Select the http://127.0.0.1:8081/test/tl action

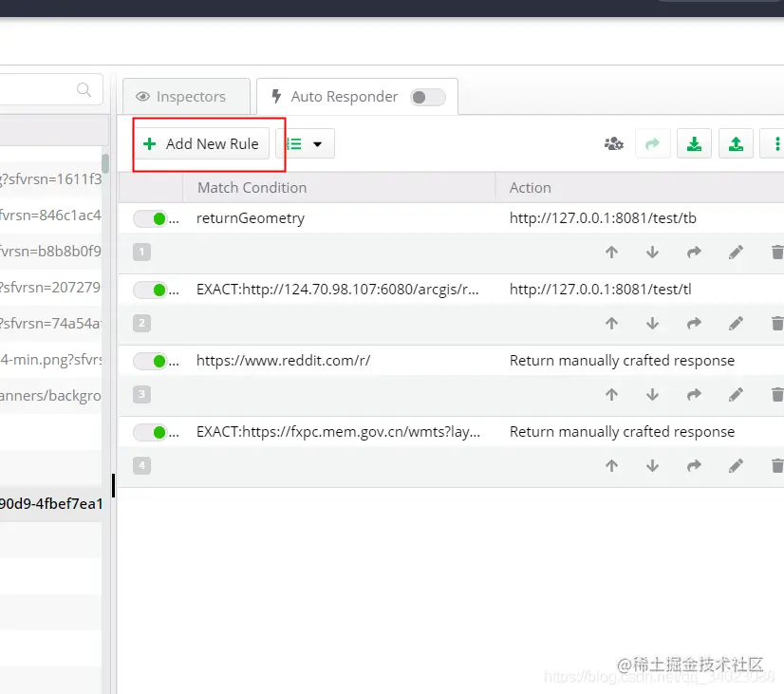click(x=600, y=289)
